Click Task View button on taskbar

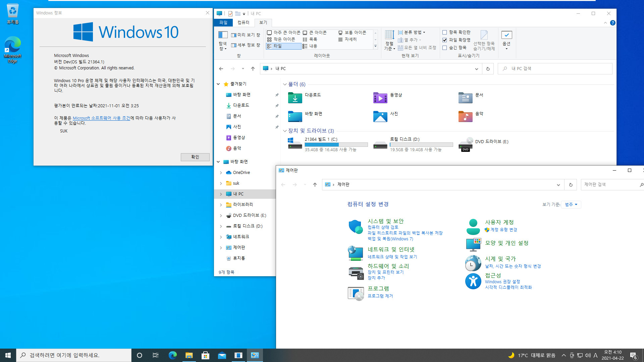point(156,355)
